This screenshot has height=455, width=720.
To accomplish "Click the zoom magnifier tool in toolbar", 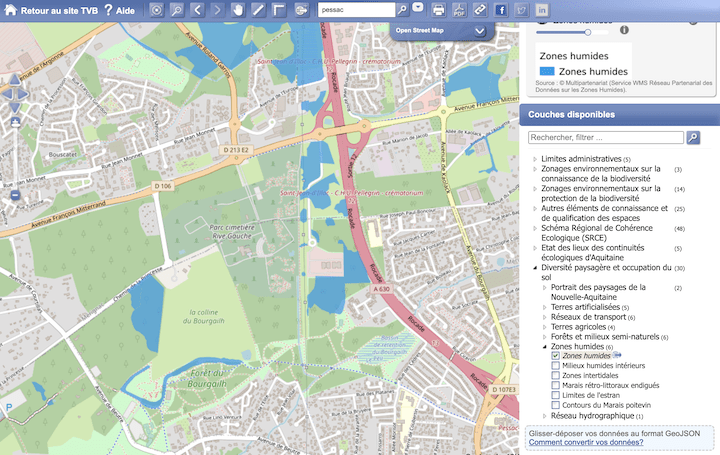I will pyautogui.click(x=176, y=10).
